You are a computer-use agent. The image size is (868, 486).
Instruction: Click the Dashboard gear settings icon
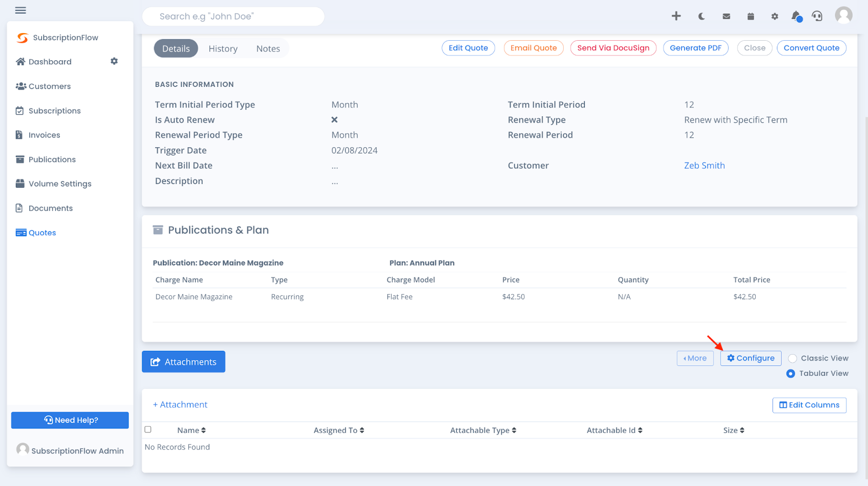click(x=114, y=61)
